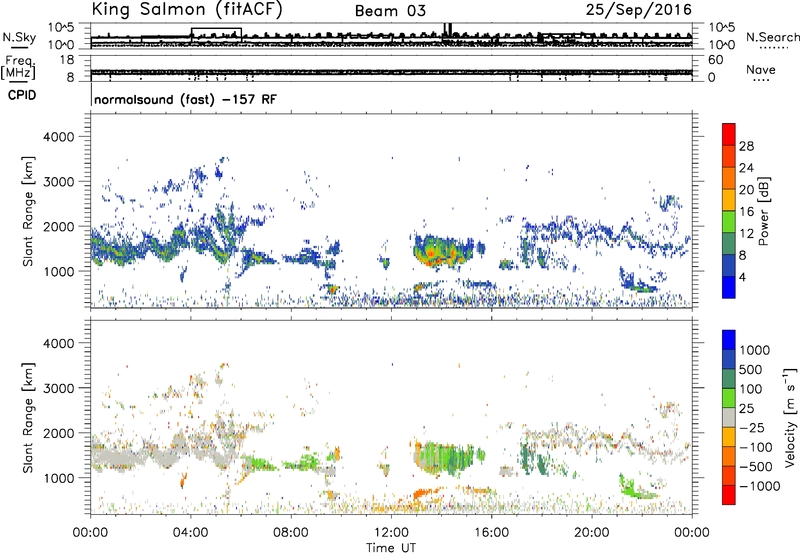This screenshot has height=554, width=800.
Task: Click the '16:00' time axis label
Action: (491, 533)
